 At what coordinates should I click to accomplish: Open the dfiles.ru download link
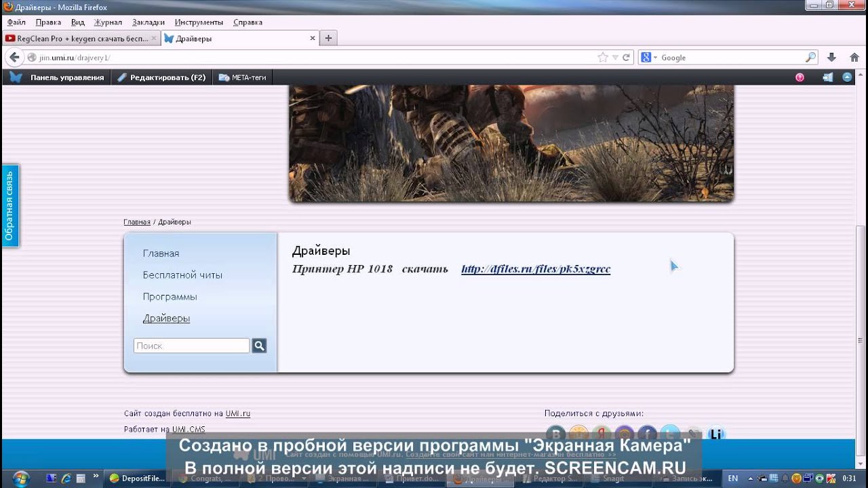pos(536,269)
